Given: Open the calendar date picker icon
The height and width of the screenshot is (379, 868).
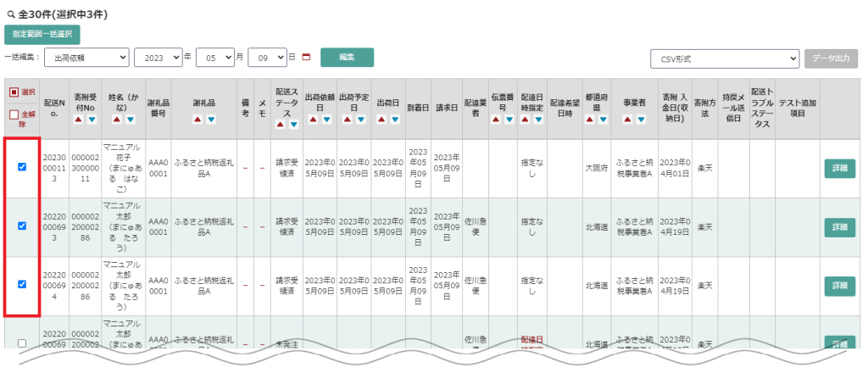Looking at the screenshot, I should coord(306,58).
